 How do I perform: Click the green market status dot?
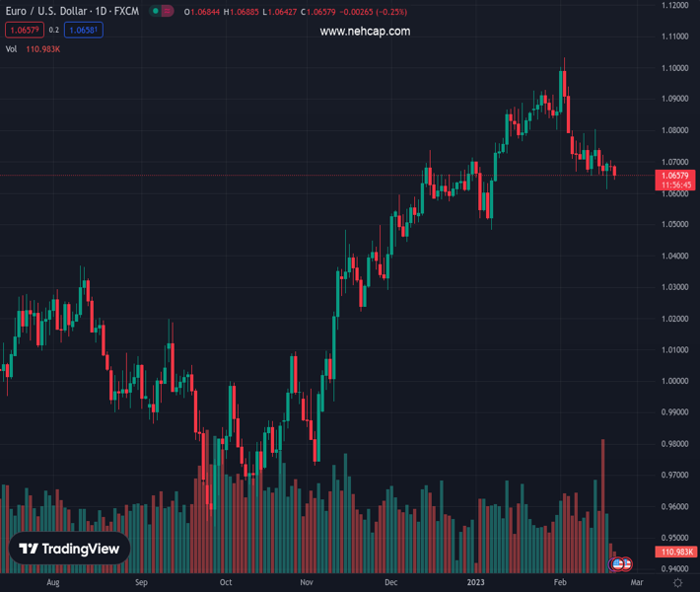(156, 11)
